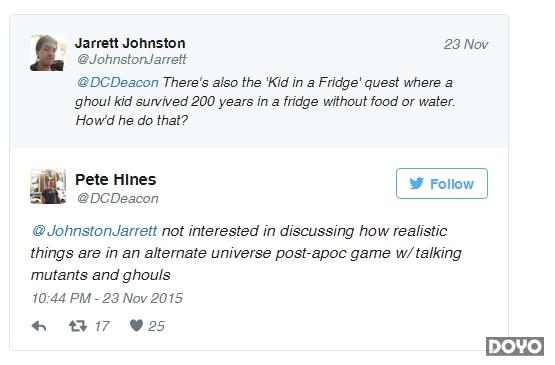The height and width of the screenshot is (365, 555).
Task: Click the DOYO watermark logo
Action: tap(515, 346)
